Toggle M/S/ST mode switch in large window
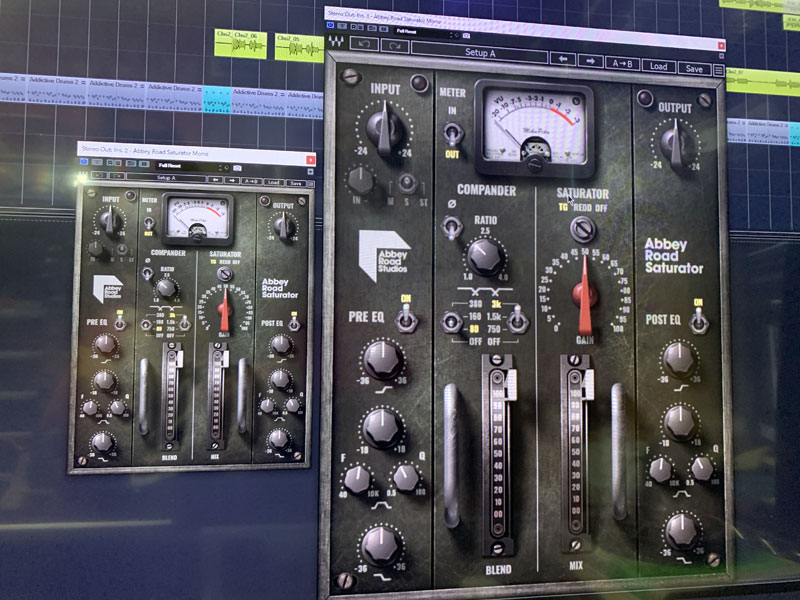Image resolution: width=800 pixels, height=600 pixels. [x=408, y=183]
